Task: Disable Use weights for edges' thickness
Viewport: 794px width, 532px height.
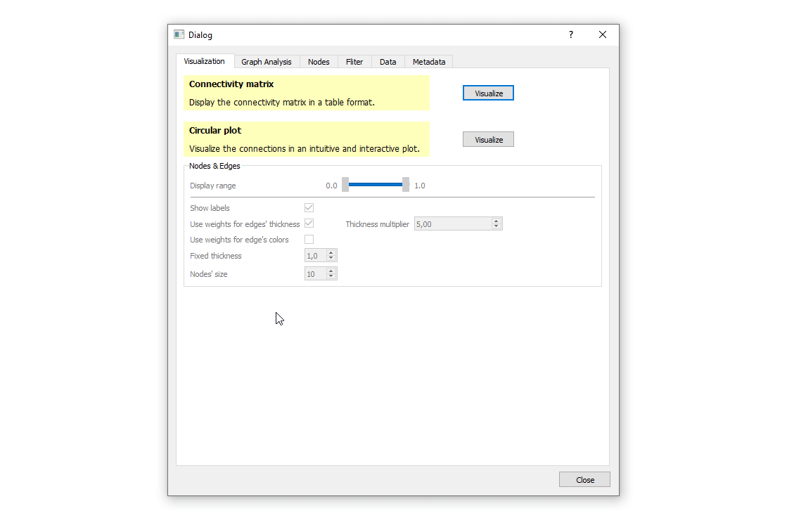Action: (309, 223)
